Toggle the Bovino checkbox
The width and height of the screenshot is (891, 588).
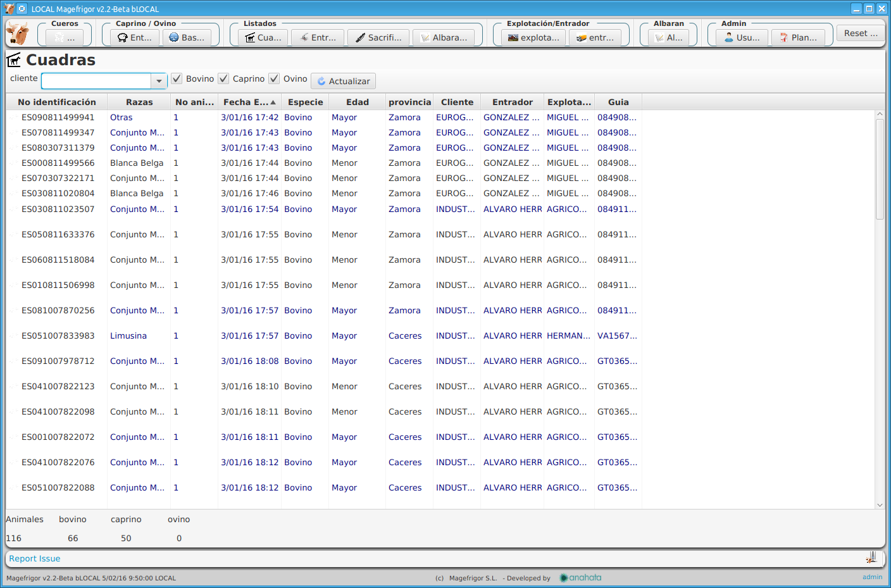tap(177, 78)
